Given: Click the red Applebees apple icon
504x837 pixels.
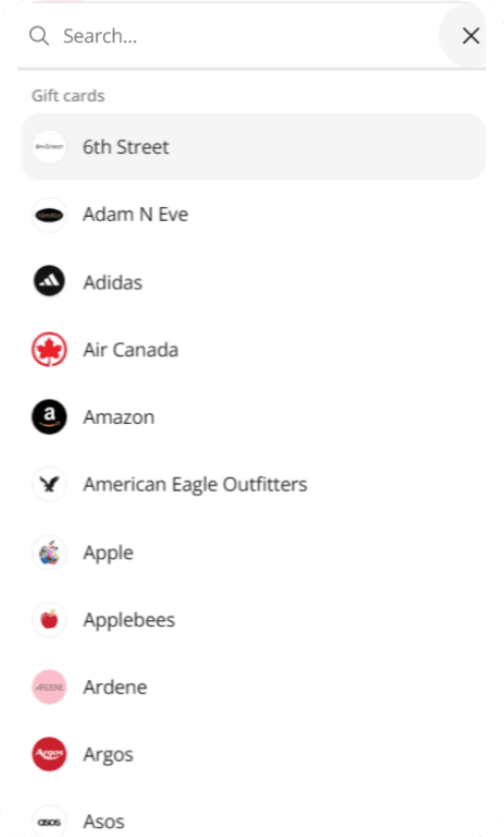Looking at the screenshot, I should [x=49, y=620].
